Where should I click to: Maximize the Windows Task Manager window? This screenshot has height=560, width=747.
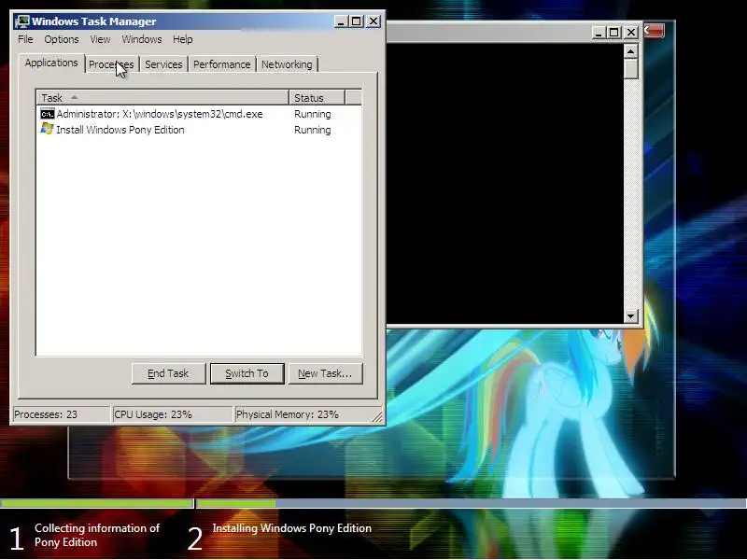(x=357, y=21)
